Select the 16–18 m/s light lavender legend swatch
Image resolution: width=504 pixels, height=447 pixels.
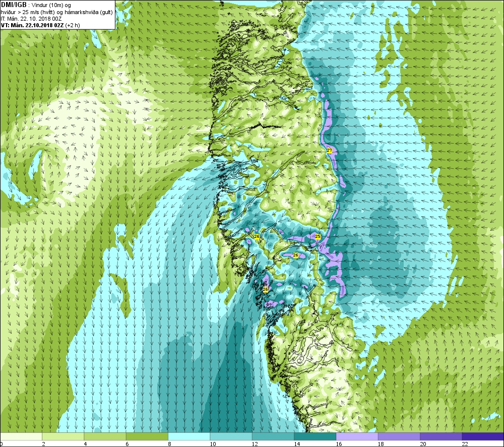pos(357,436)
